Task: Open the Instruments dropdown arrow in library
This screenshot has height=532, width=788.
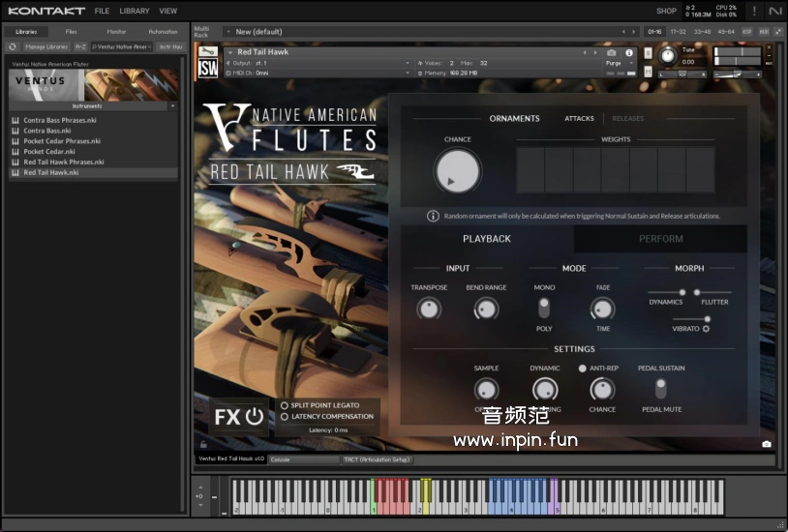Action: 173,106
